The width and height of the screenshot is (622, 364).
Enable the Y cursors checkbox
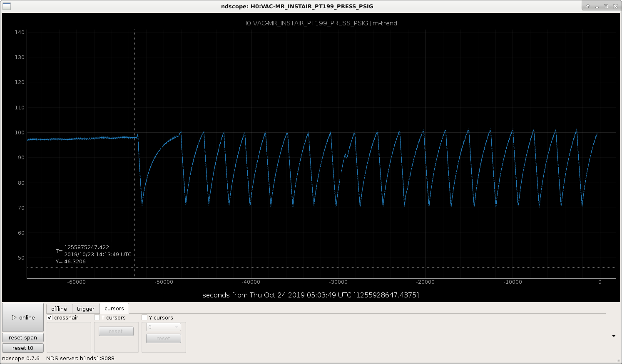(x=144, y=317)
